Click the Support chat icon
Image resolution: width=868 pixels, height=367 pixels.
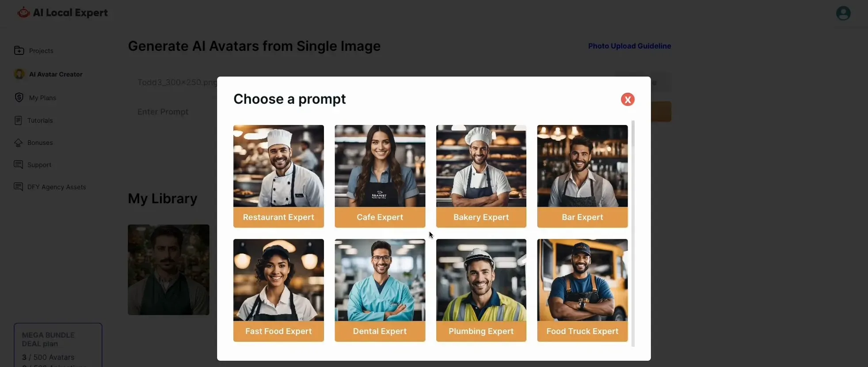[18, 165]
